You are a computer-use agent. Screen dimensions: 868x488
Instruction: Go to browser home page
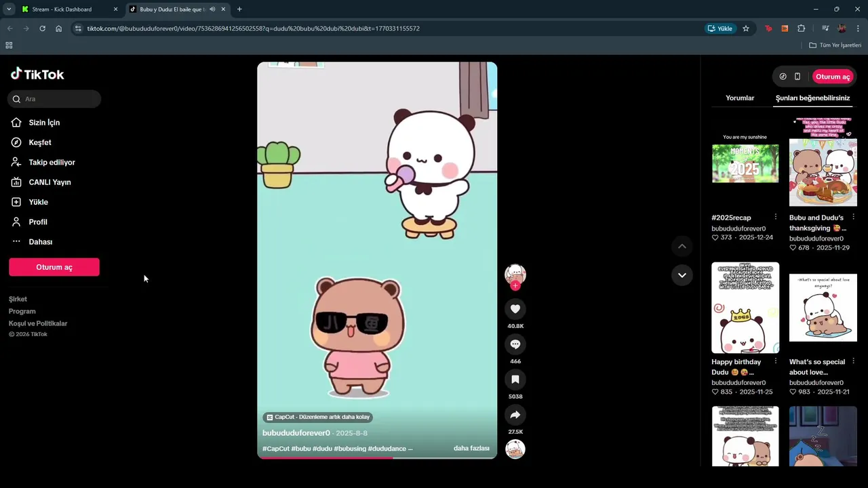point(59,28)
